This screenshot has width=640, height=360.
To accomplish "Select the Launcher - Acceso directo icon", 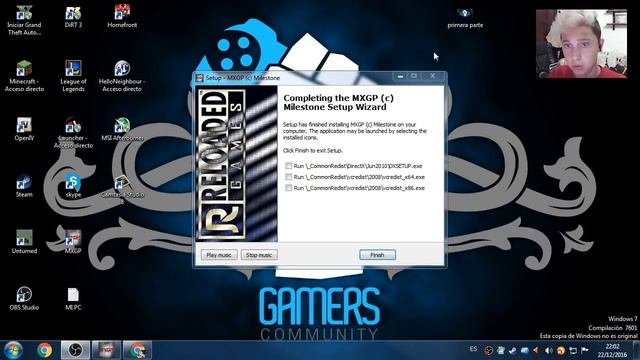I will [x=73, y=133].
